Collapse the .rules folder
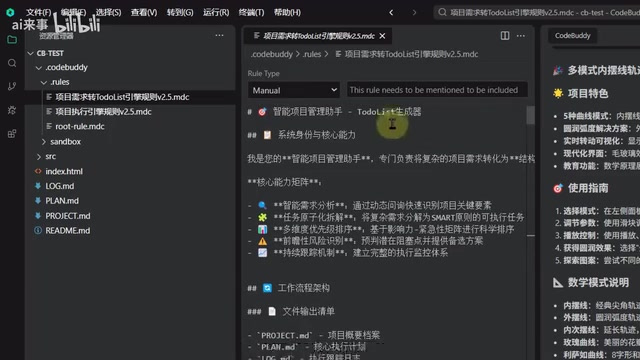The width and height of the screenshot is (640, 360). pos(44,82)
